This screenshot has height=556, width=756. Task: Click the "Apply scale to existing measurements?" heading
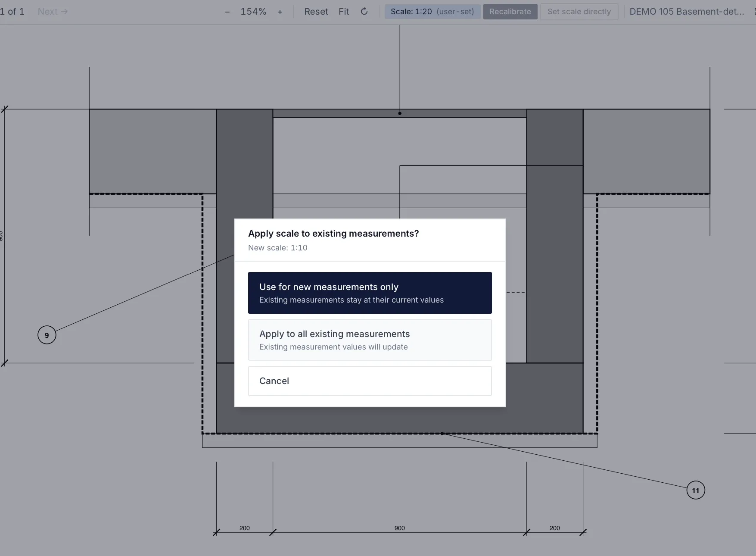pos(333,234)
